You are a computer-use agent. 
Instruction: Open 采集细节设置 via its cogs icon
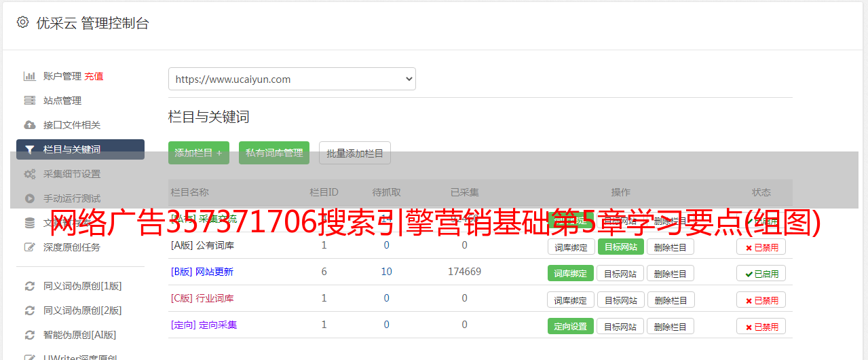click(29, 174)
